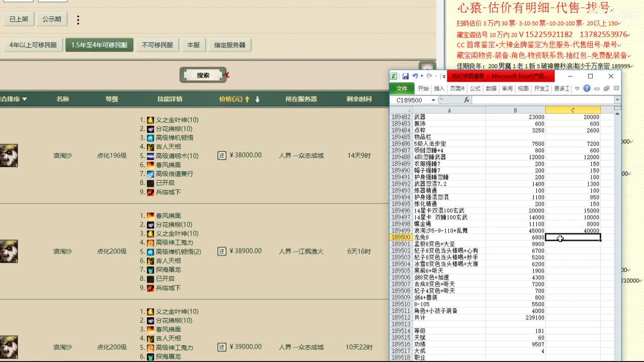Click the 还 badge beside ¥38000.00
The image size is (644, 362).
(222, 155)
